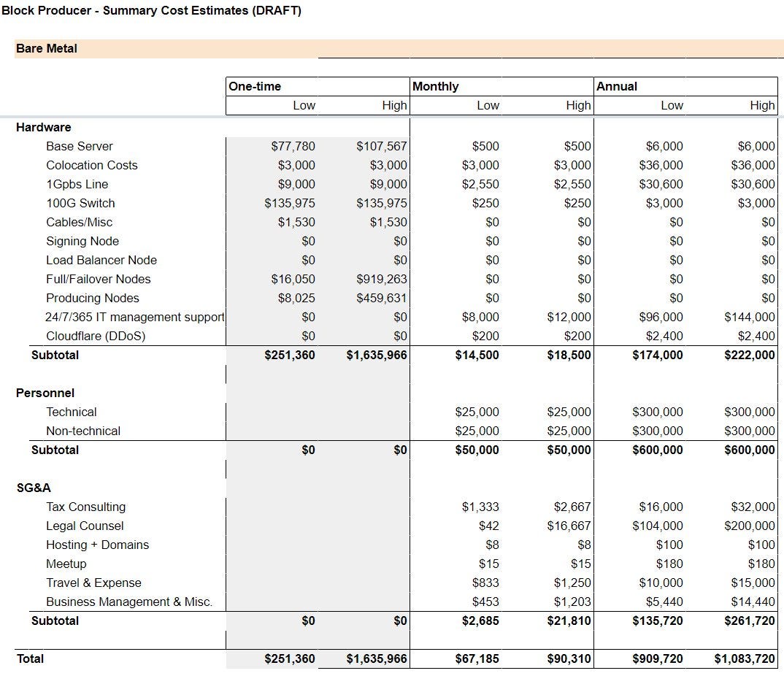The height and width of the screenshot is (676, 784).
Task: Click the $107,567 Base Server cell
Action: click(x=382, y=146)
